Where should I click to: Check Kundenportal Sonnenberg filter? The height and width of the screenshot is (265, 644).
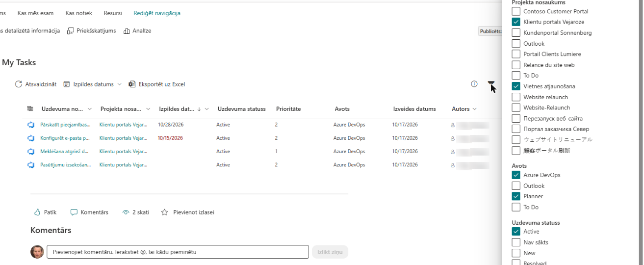516,33
